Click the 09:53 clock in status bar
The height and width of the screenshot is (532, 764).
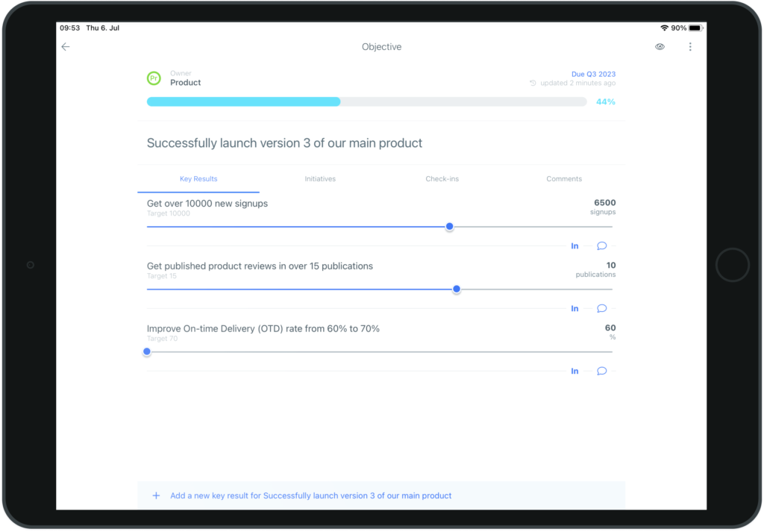coord(69,28)
